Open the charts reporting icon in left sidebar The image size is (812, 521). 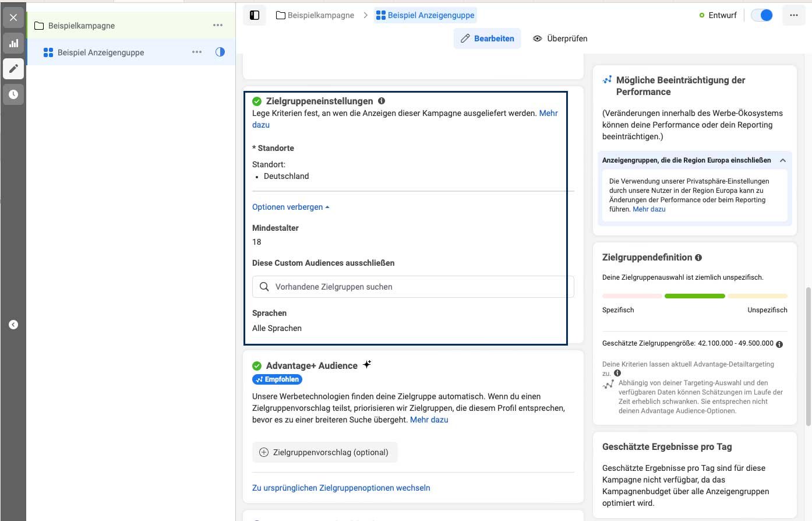(x=13, y=43)
